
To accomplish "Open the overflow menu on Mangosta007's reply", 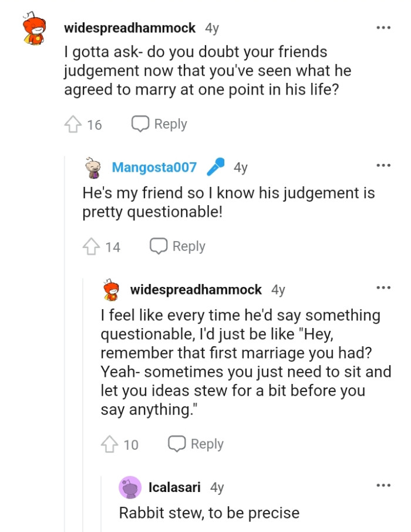I will [383, 165].
